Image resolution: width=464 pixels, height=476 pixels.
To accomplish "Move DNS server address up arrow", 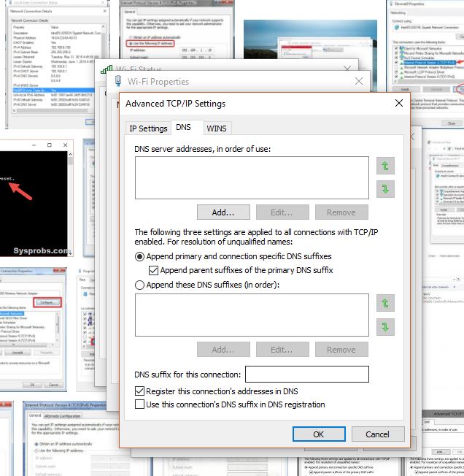I will pos(385,166).
